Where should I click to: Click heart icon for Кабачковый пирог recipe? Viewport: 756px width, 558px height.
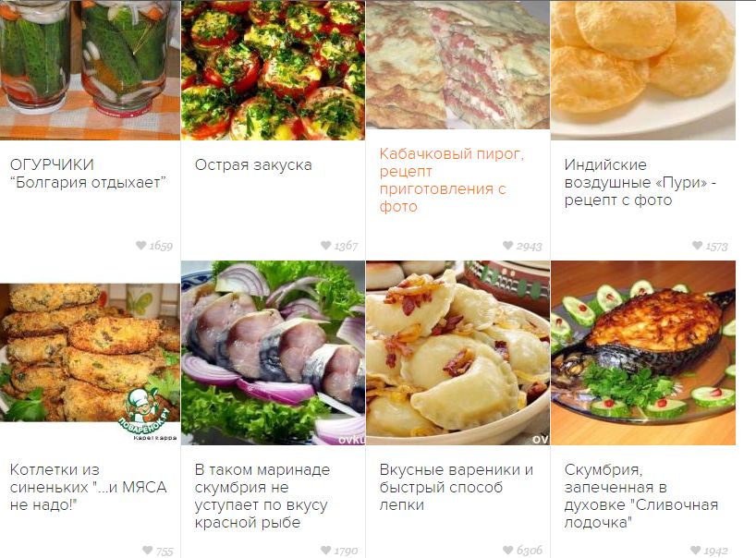tap(507, 246)
